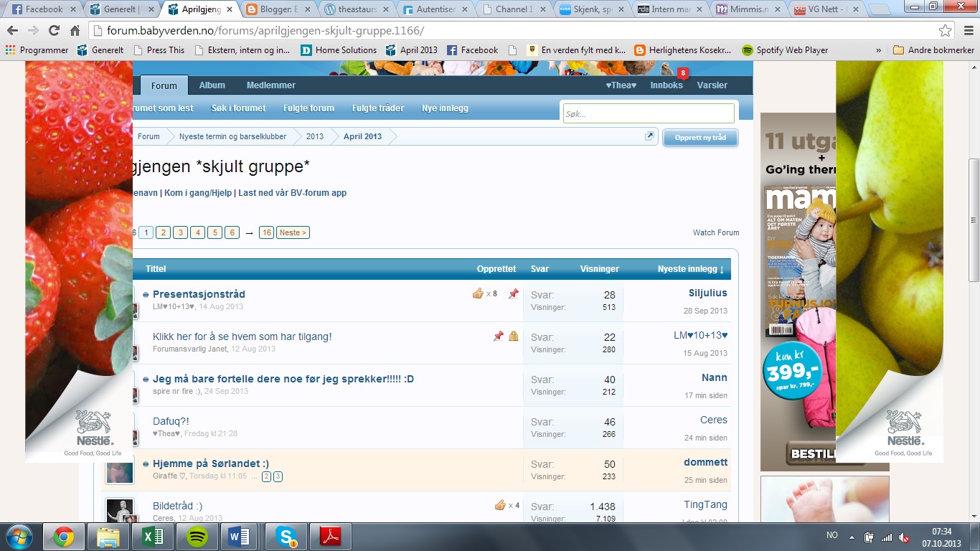Viewport: 980px width, 551px height.
Task: Expand the bookmarks overflow chevron
Action: click(x=879, y=50)
